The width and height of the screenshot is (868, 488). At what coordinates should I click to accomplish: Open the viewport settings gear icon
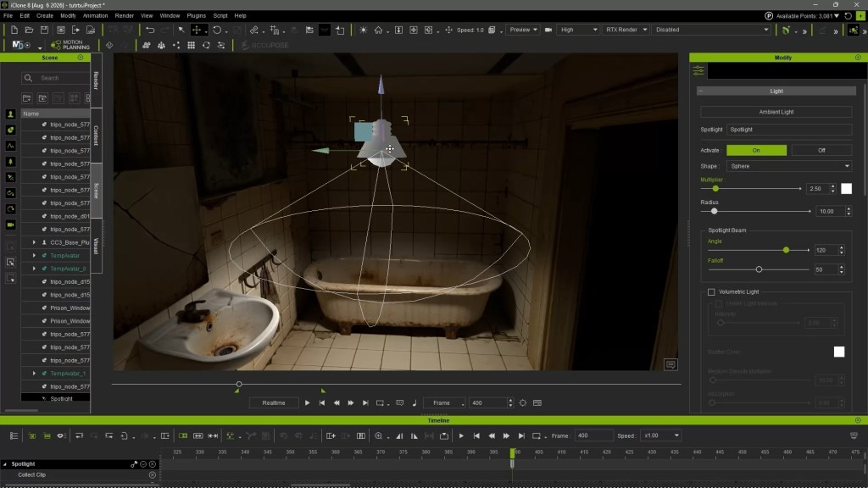tap(522, 402)
